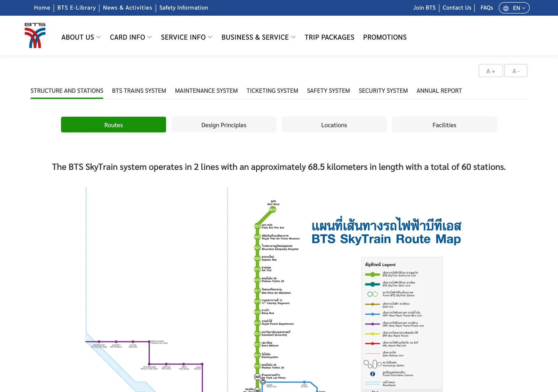Click the Tourist Information Centers legend icon
This screenshot has width=558, height=392.
point(372,374)
